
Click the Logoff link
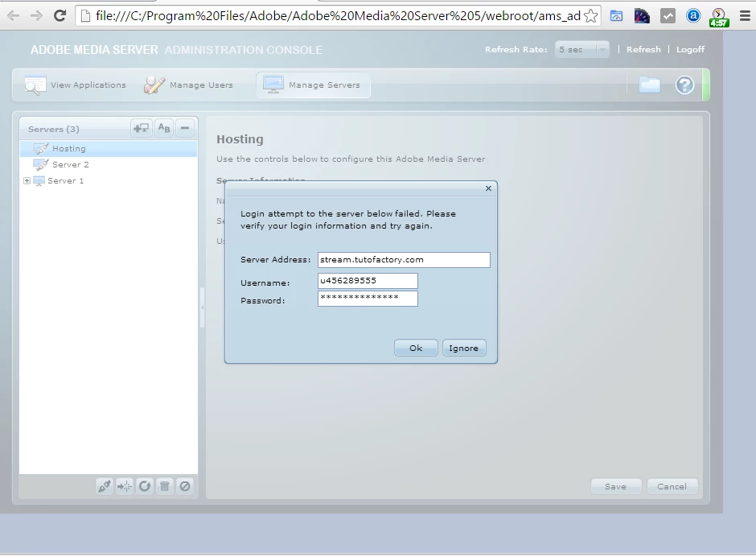click(x=690, y=49)
